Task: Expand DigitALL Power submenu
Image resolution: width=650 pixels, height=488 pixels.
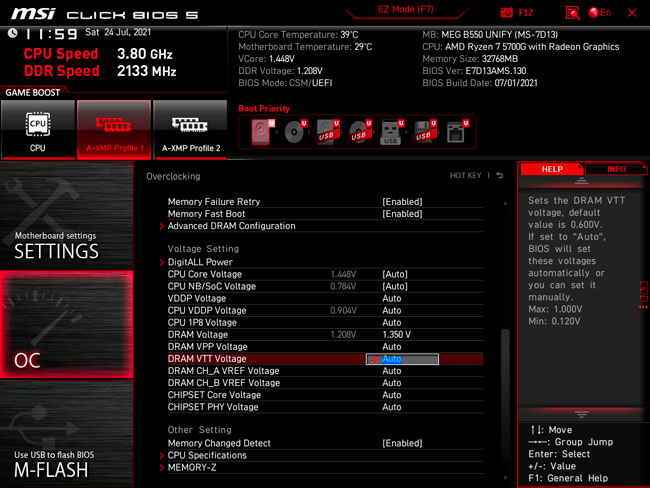Action: click(x=200, y=262)
